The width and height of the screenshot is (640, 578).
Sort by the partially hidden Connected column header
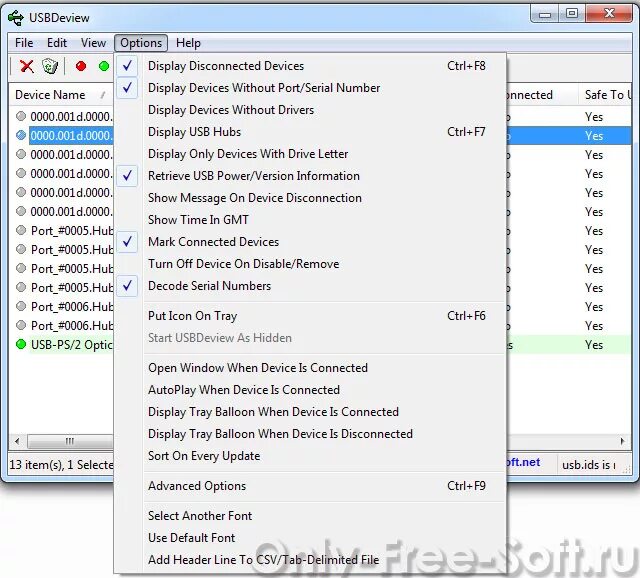pyautogui.click(x=542, y=95)
